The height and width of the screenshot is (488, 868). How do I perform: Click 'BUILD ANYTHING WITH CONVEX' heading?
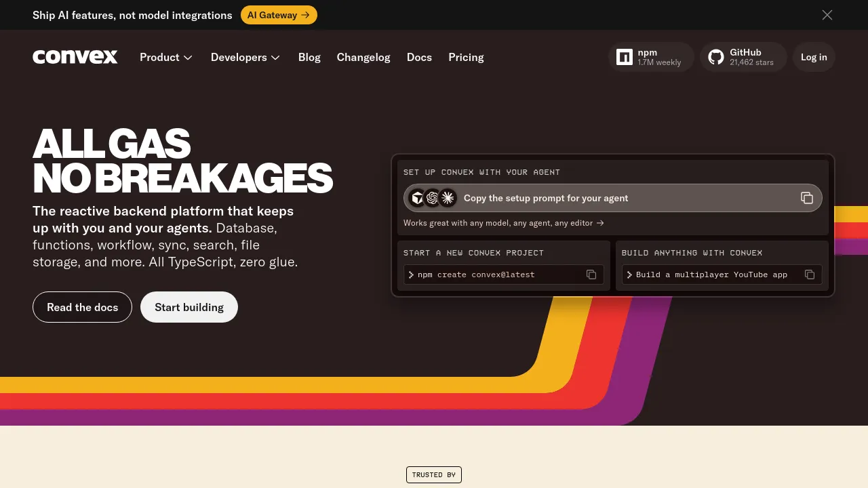click(692, 253)
